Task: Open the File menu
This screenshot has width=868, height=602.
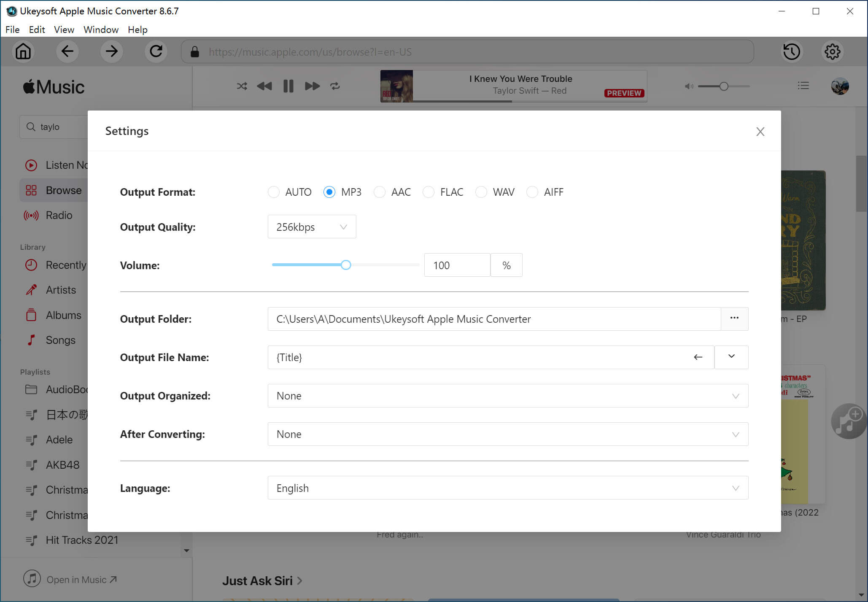Action: (12, 30)
